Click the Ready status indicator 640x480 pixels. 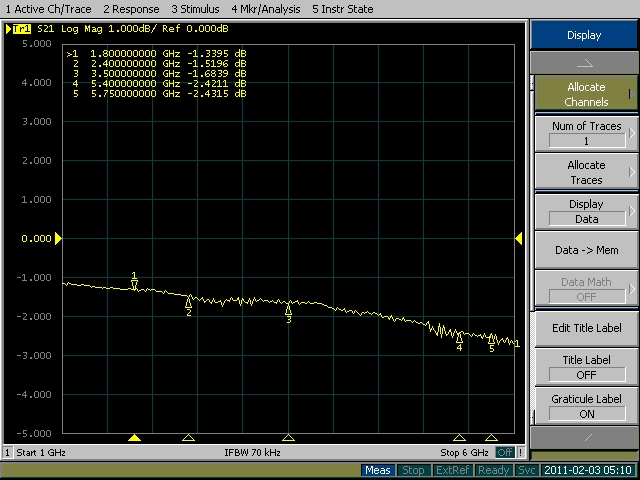point(493,470)
